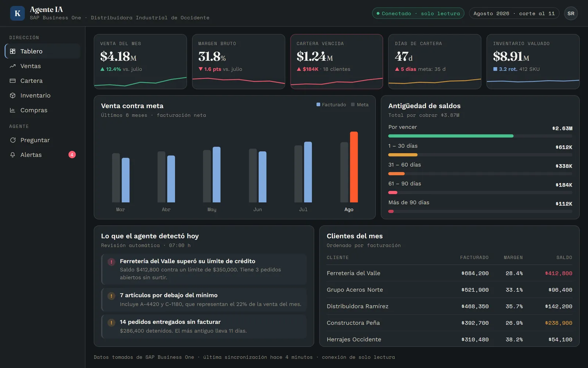This screenshot has width=588, height=368.
Task: Click the Conectado solo lectura status pill
Action: coord(418,13)
